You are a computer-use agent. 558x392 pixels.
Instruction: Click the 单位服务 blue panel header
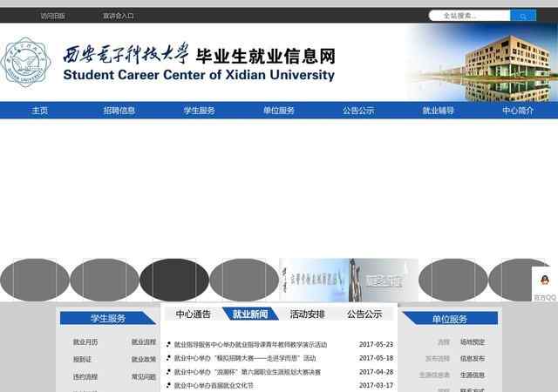click(450, 318)
